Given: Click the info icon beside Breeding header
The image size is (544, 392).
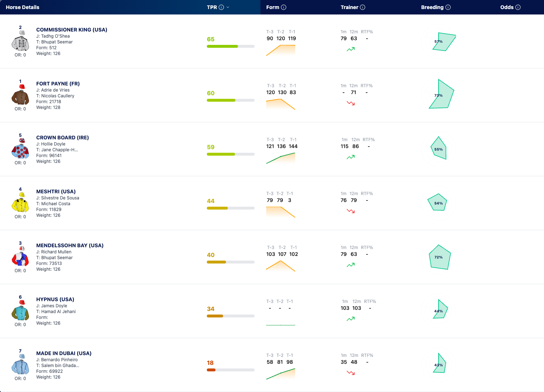Looking at the screenshot, I should click(448, 7).
